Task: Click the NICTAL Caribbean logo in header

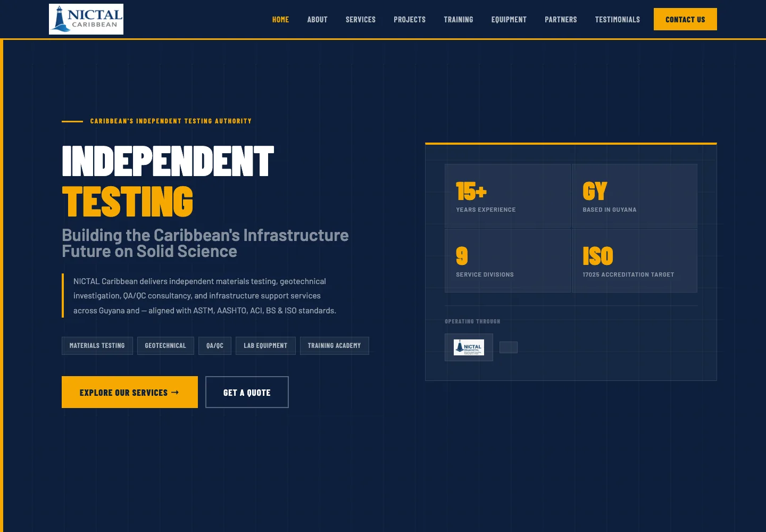Action: point(86,19)
